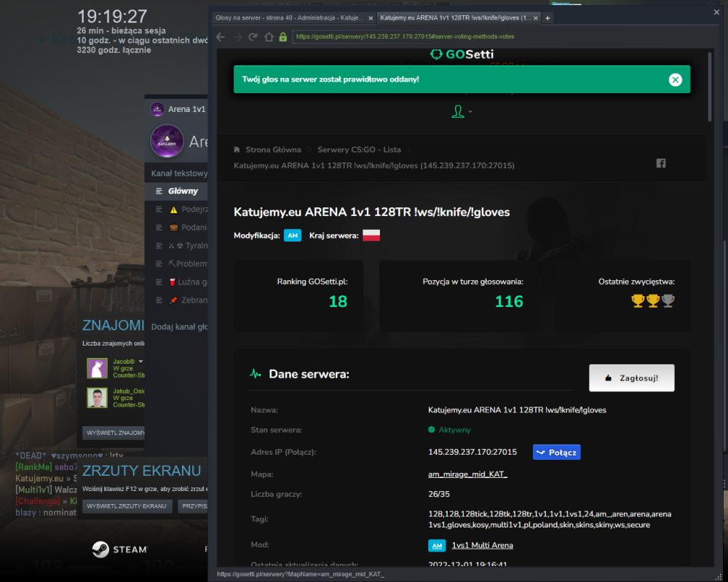Click the Aktywny server status

449,430
